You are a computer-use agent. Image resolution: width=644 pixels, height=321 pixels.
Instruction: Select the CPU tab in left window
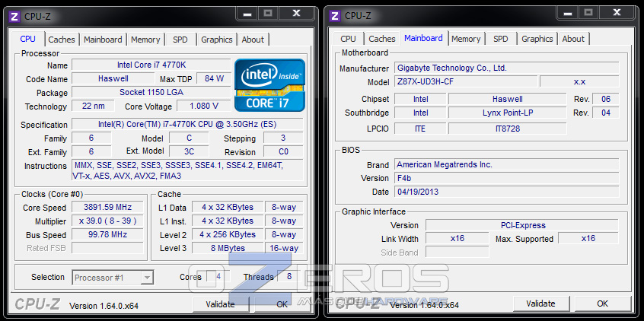(27, 39)
